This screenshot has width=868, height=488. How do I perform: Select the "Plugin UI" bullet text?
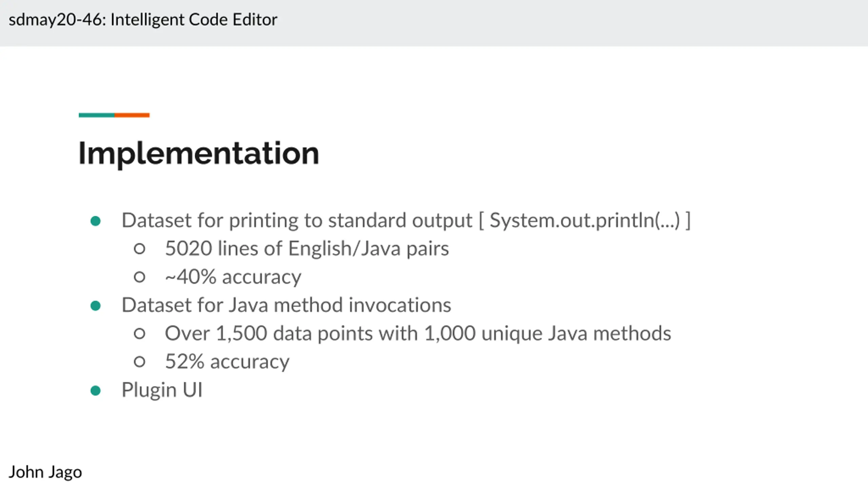point(162,390)
